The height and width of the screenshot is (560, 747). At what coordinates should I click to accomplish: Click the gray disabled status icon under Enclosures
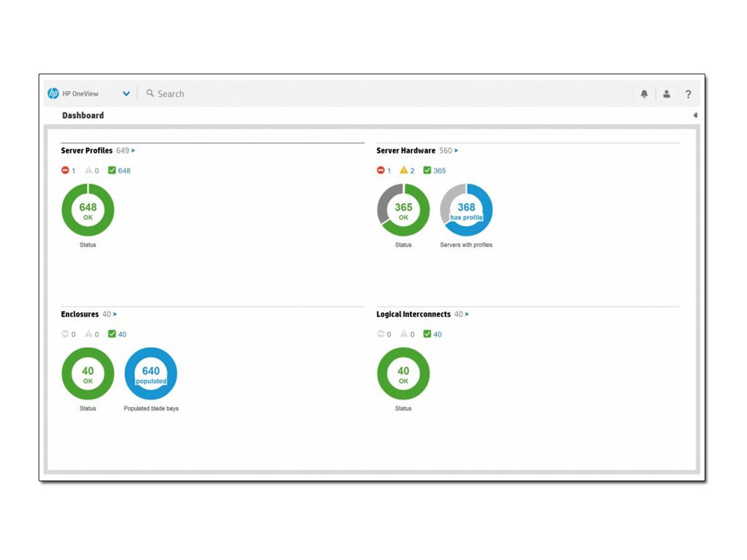65,334
